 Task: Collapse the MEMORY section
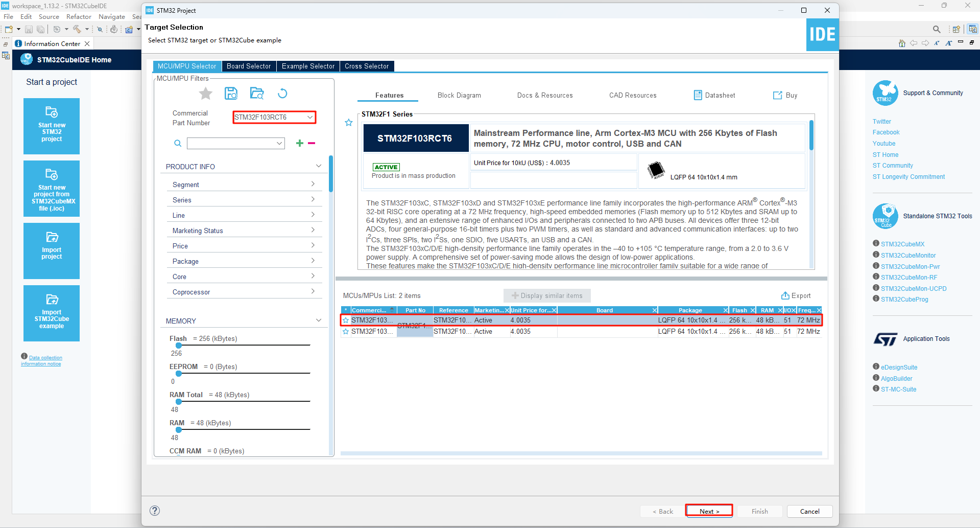[x=319, y=320]
